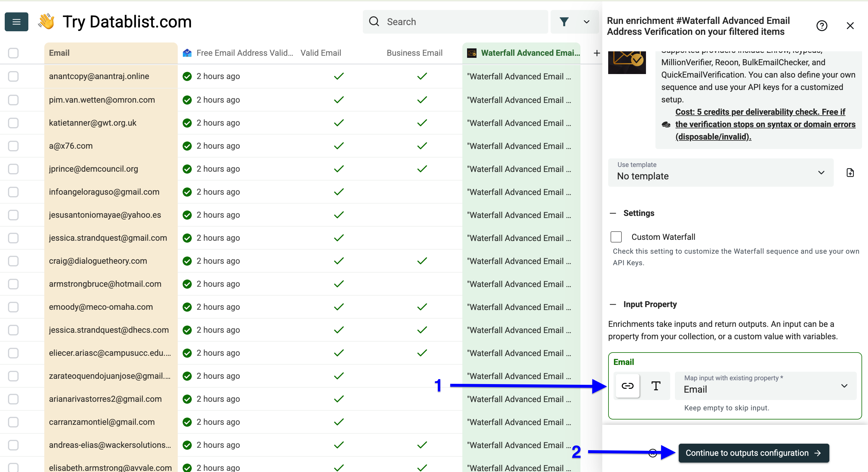Open the hamburger menu button

tap(16, 22)
